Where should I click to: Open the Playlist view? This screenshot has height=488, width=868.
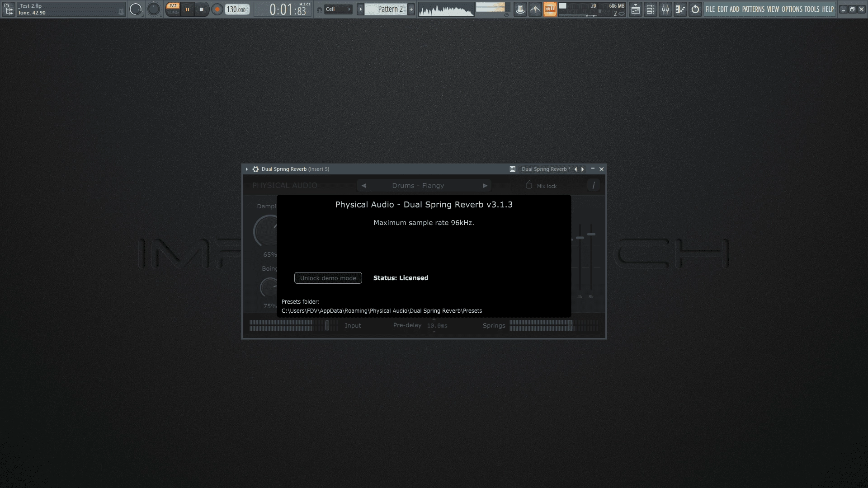[x=636, y=9]
